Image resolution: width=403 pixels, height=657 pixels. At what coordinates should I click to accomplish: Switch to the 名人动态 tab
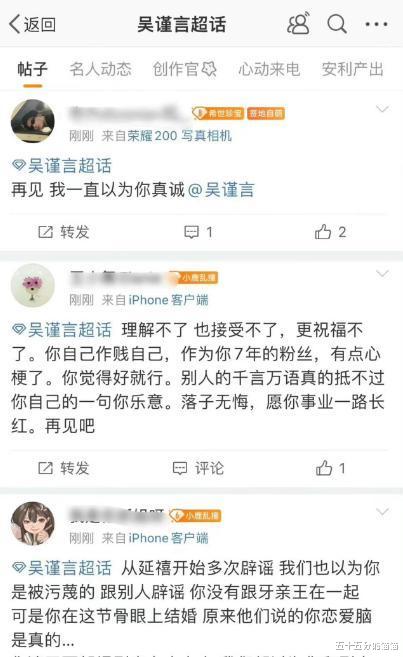(101, 69)
